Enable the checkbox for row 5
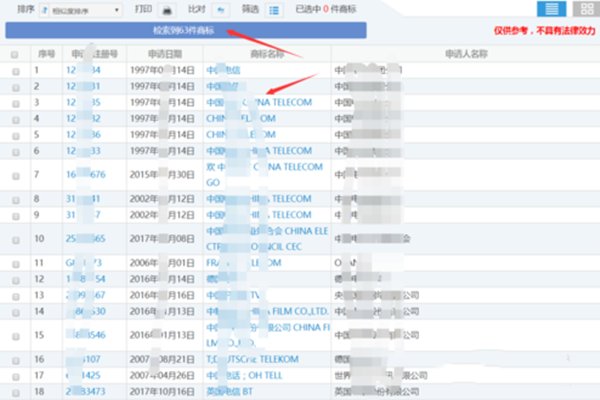600x400 pixels. coord(16,136)
